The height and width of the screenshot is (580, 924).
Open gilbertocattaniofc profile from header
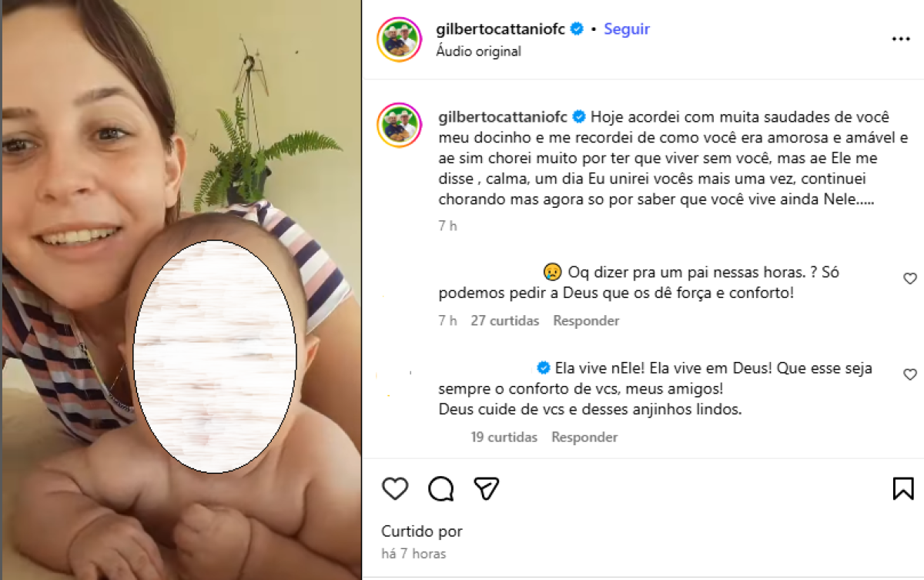(500, 29)
